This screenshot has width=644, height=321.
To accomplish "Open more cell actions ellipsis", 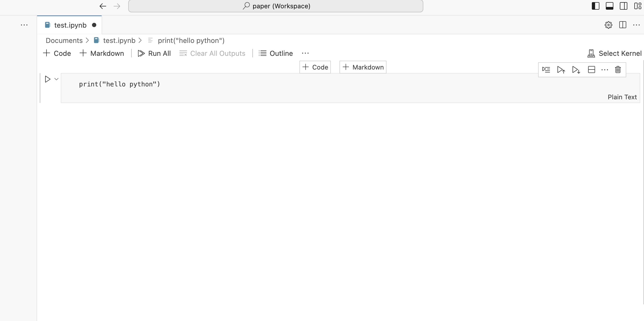I will click(604, 70).
